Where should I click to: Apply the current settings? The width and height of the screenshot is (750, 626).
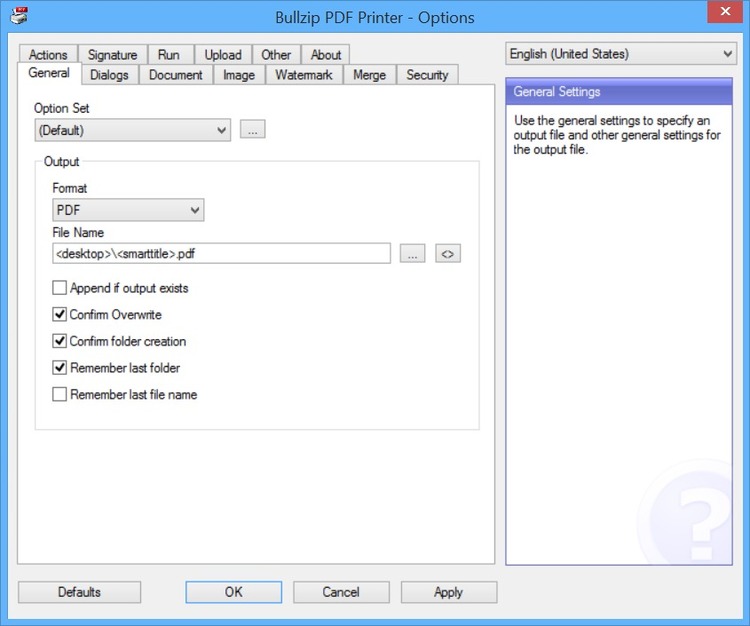[449, 592]
